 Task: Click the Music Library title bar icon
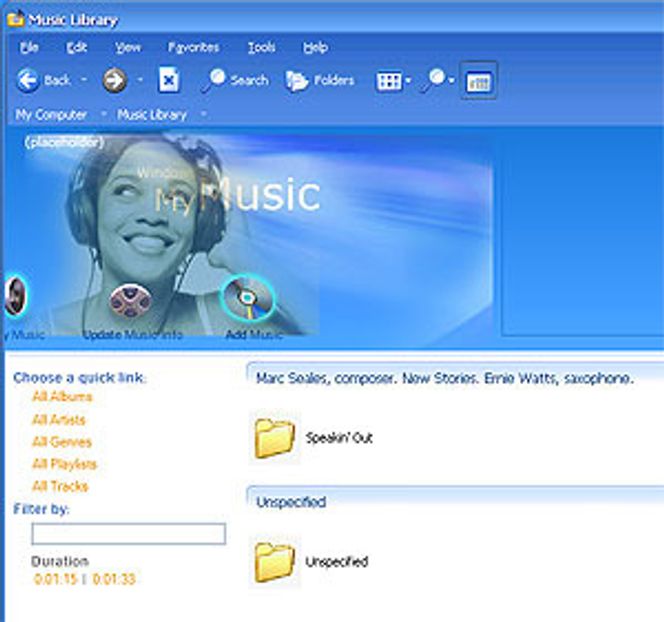tap(15, 18)
